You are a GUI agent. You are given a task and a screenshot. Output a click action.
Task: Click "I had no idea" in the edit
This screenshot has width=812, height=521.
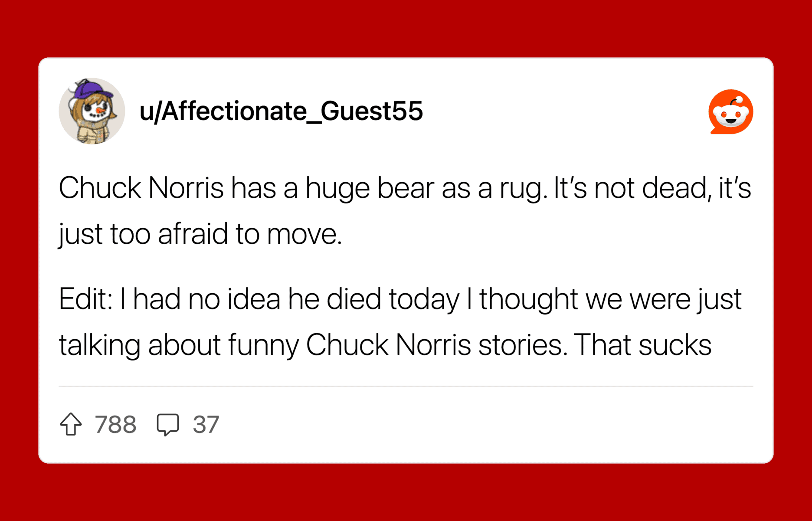tap(200, 299)
